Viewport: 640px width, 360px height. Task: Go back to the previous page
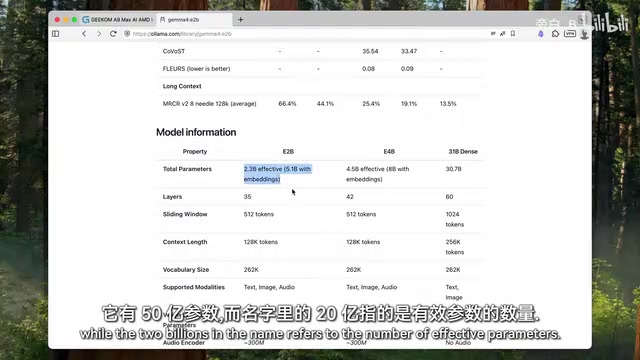[84, 34]
